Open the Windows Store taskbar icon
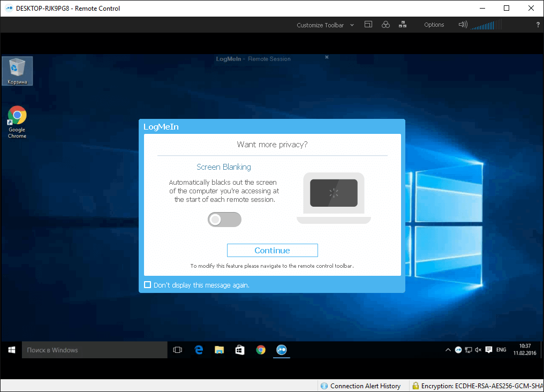This screenshot has width=544, height=392. pyautogui.click(x=240, y=350)
